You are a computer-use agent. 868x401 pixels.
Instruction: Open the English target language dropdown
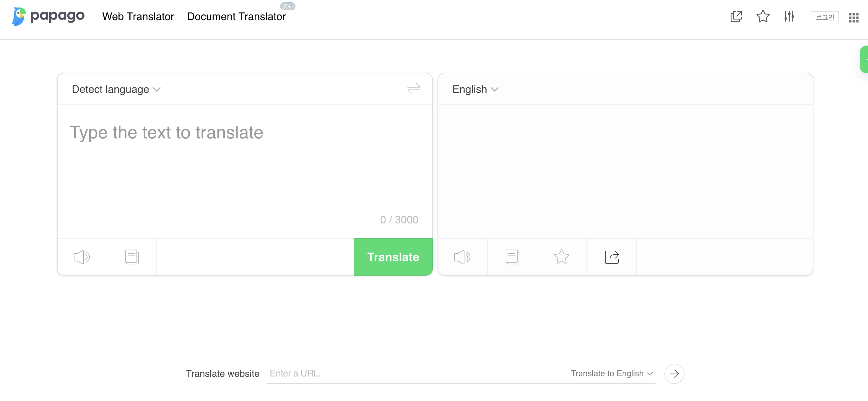click(475, 89)
